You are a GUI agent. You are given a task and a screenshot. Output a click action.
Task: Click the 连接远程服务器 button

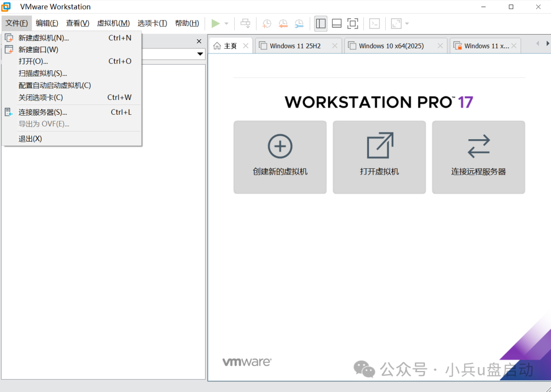pos(478,157)
